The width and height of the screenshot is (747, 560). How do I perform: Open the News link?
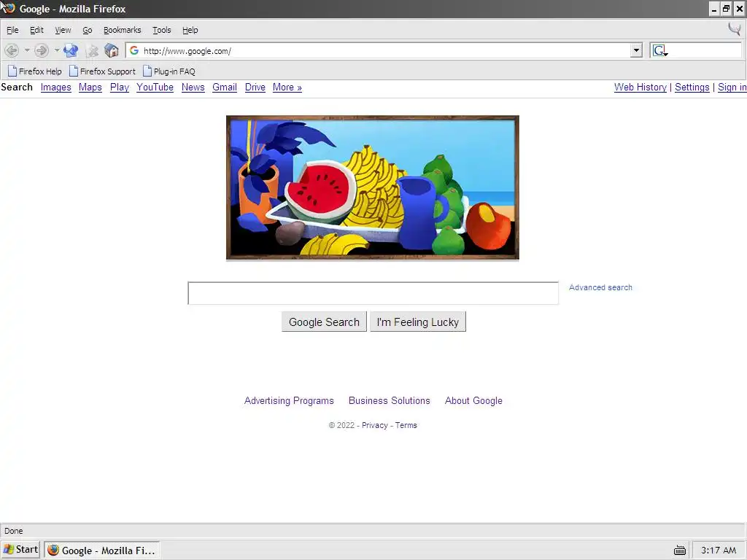click(193, 87)
